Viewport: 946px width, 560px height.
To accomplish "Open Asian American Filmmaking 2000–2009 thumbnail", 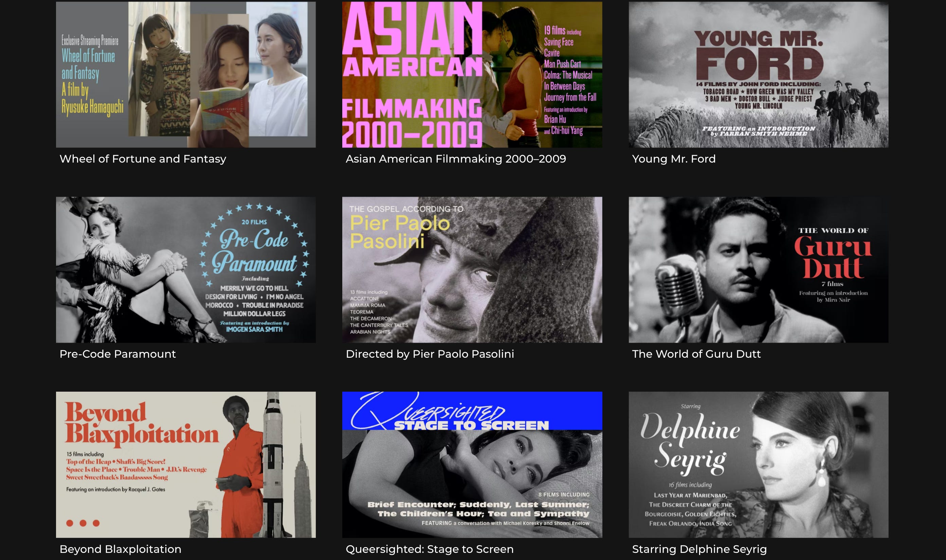I will point(472,74).
